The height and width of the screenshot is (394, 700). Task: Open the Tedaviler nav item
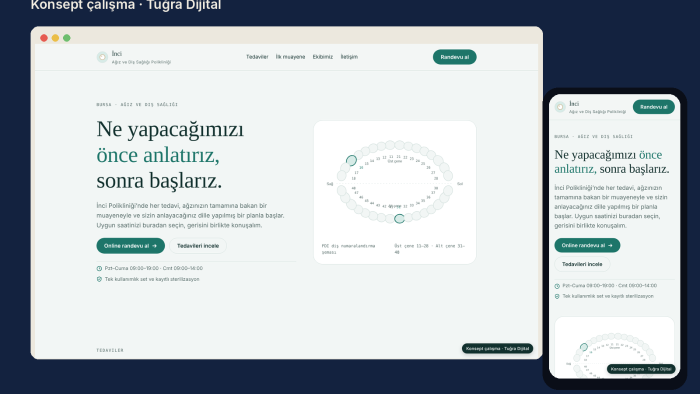click(x=257, y=57)
